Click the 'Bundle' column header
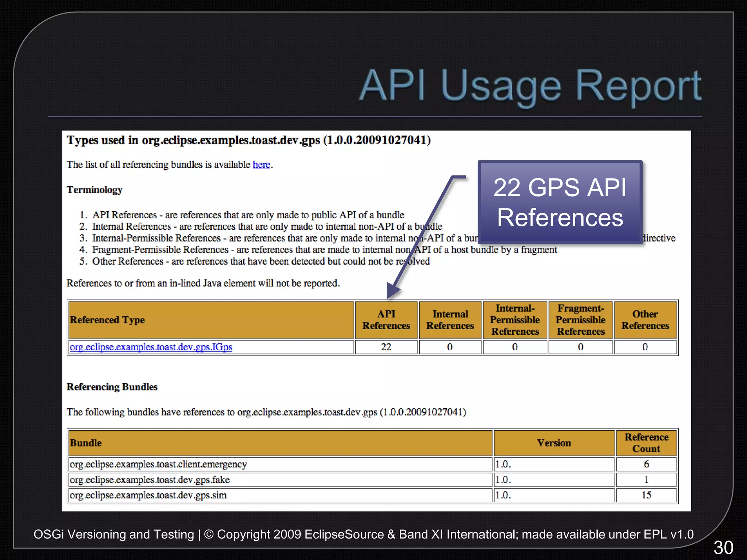 click(x=280, y=443)
